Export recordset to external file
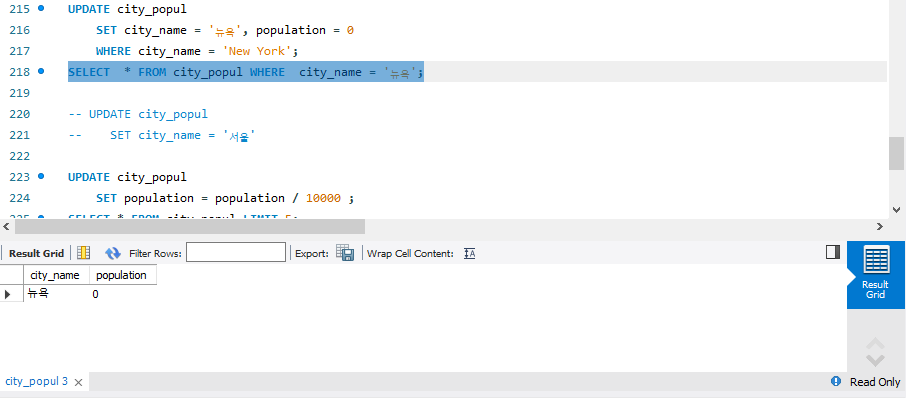906x398 pixels. pos(345,252)
